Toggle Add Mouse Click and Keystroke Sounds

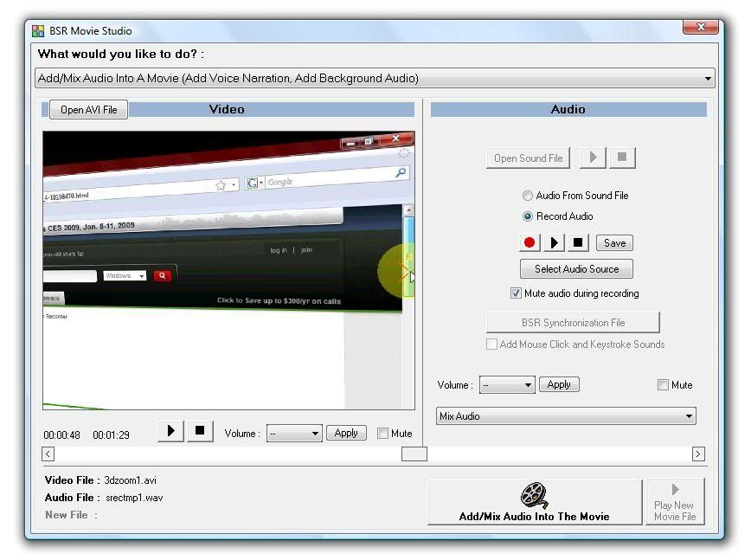(491, 344)
